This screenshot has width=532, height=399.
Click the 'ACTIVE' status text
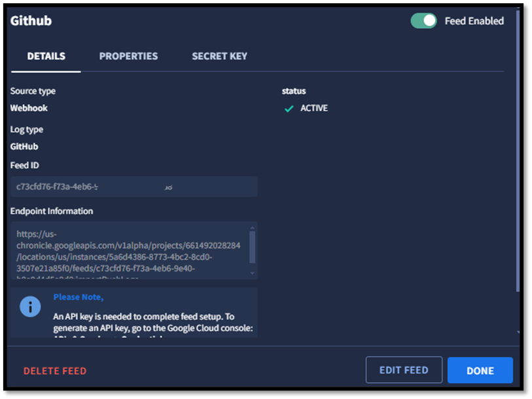(x=314, y=108)
